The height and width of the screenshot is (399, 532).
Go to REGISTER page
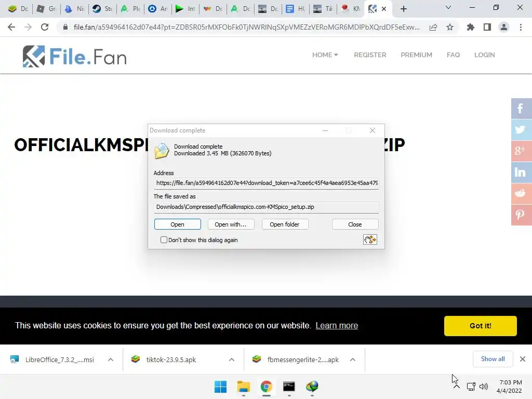click(x=370, y=55)
